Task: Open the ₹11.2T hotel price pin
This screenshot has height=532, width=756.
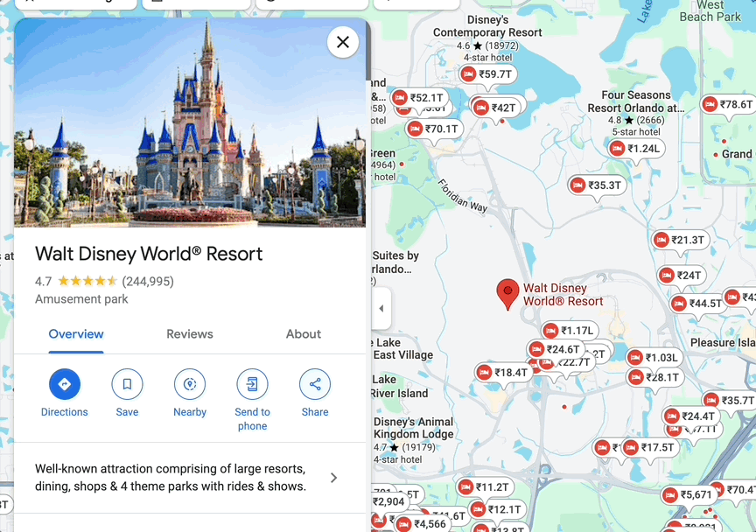Action: tap(485, 487)
